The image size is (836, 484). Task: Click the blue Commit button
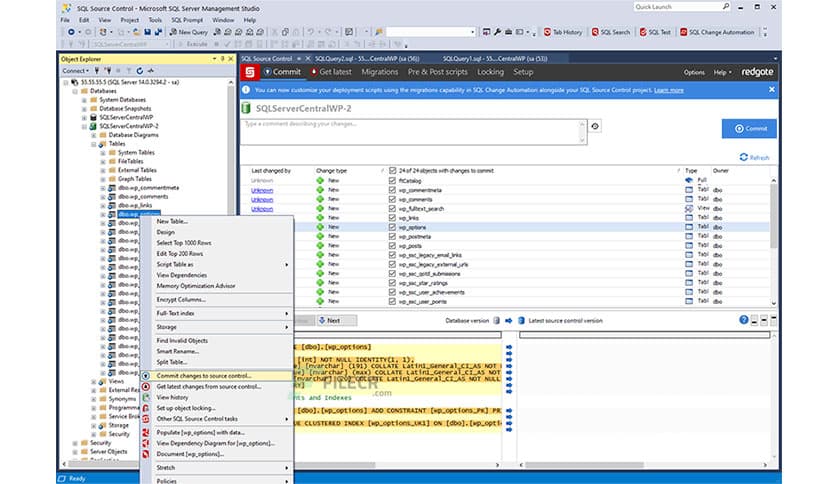click(x=749, y=128)
